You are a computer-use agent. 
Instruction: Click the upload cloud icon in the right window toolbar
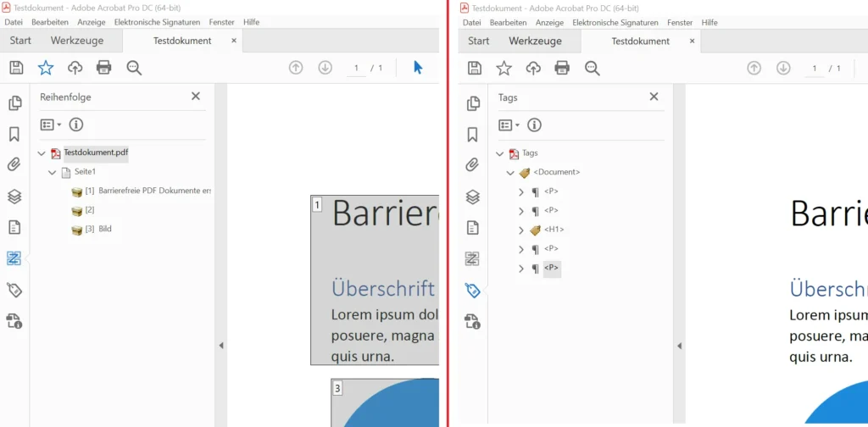(x=533, y=68)
